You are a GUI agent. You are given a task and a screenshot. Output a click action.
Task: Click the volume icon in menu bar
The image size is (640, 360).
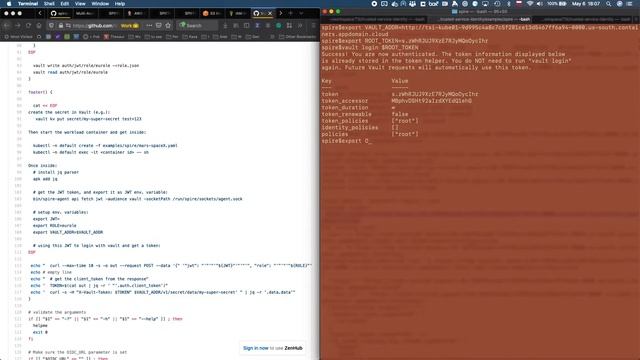pos(539,4)
